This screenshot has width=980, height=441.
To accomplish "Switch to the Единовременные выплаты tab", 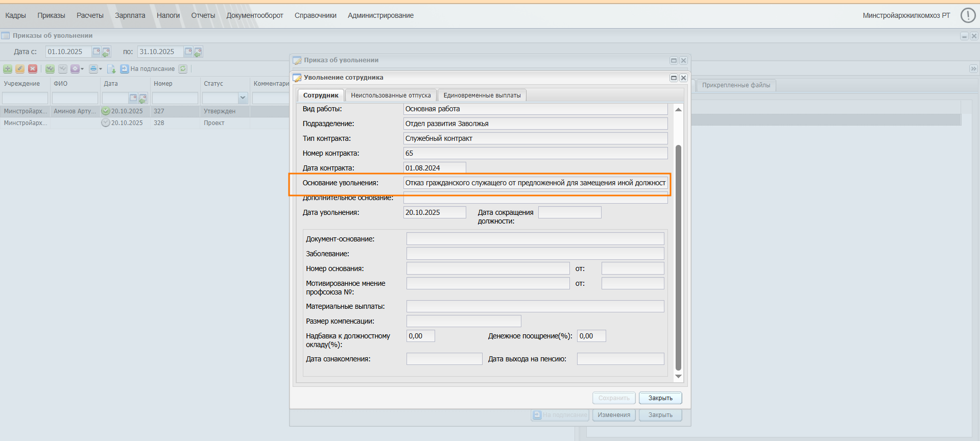I will (x=482, y=95).
